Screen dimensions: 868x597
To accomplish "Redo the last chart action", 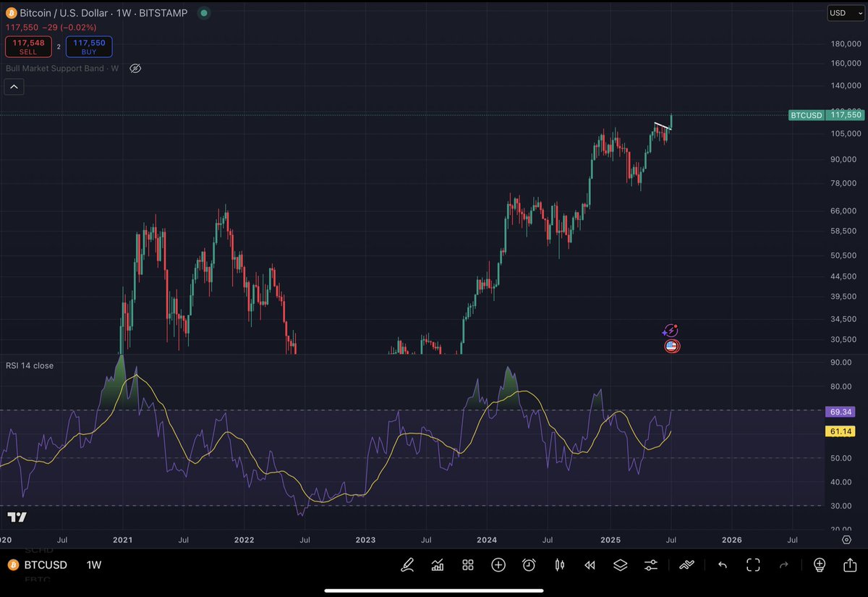I will 783,565.
